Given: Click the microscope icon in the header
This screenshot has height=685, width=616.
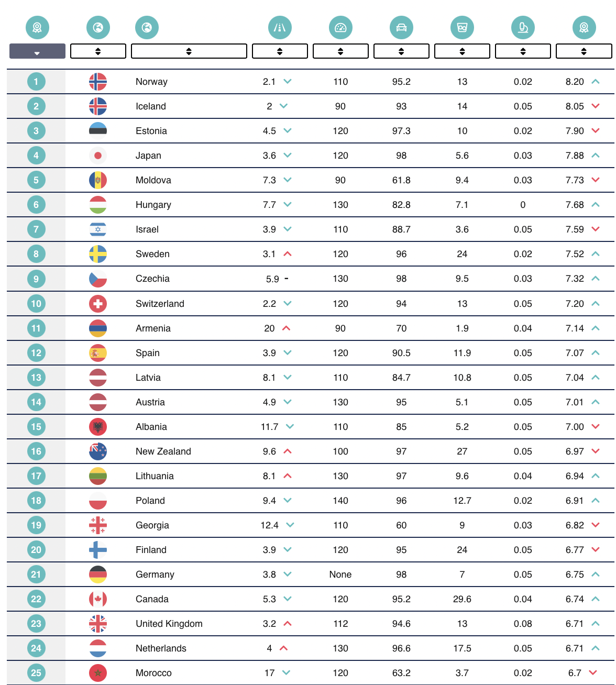Looking at the screenshot, I should click(x=523, y=28).
